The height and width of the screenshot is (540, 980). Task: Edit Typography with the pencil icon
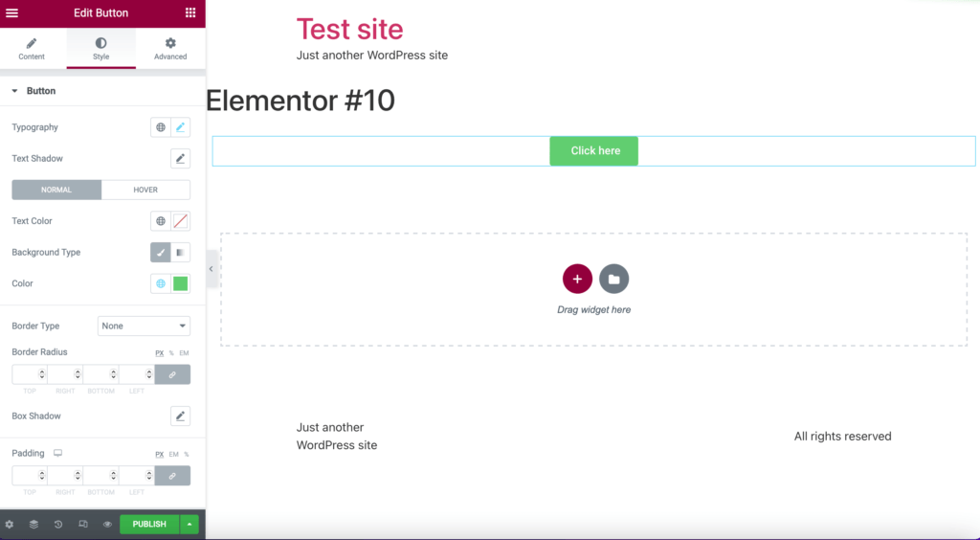(180, 127)
